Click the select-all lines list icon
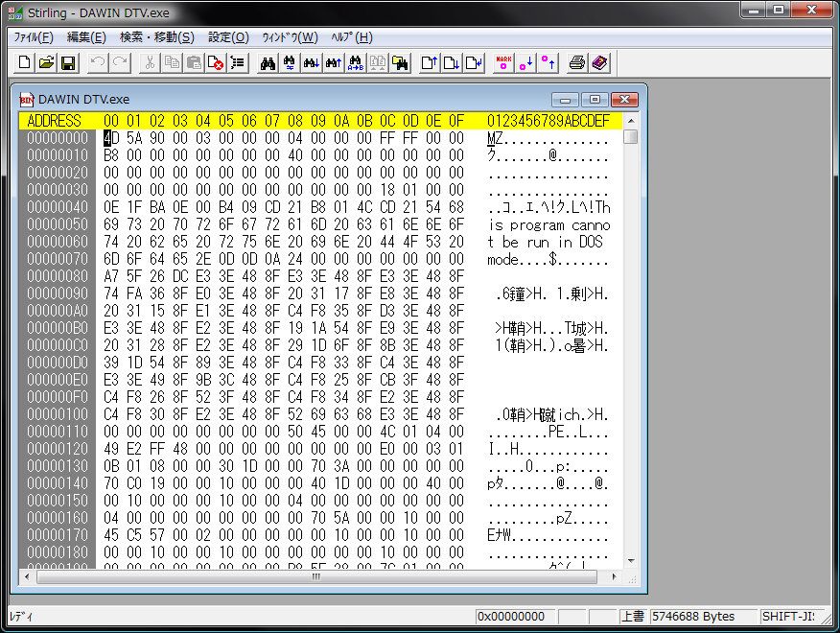This screenshot has height=633, width=840. tap(237, 63)
